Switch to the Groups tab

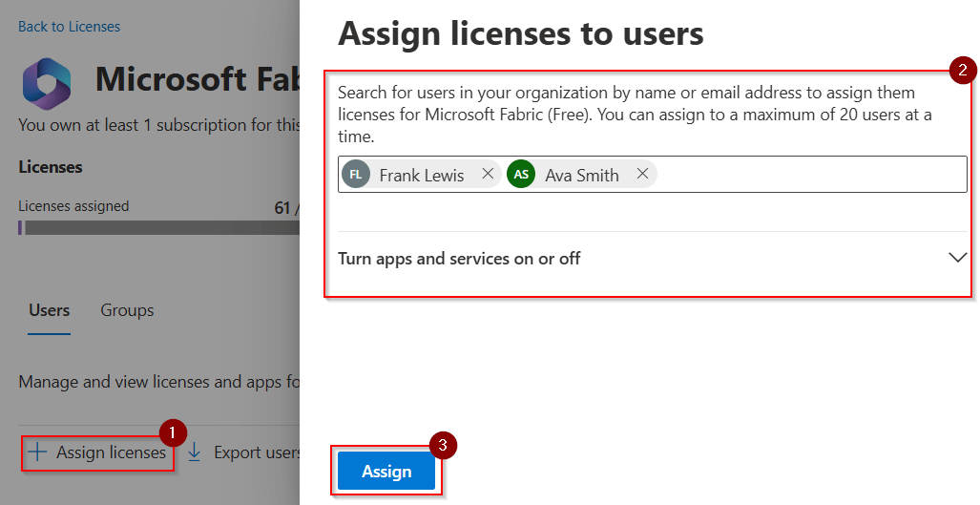127,310
